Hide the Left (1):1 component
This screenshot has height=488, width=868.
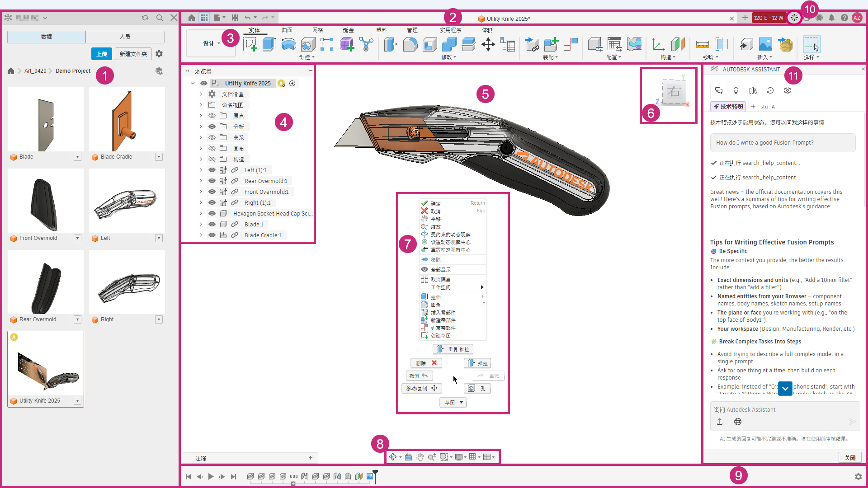[x=212, y=170]
